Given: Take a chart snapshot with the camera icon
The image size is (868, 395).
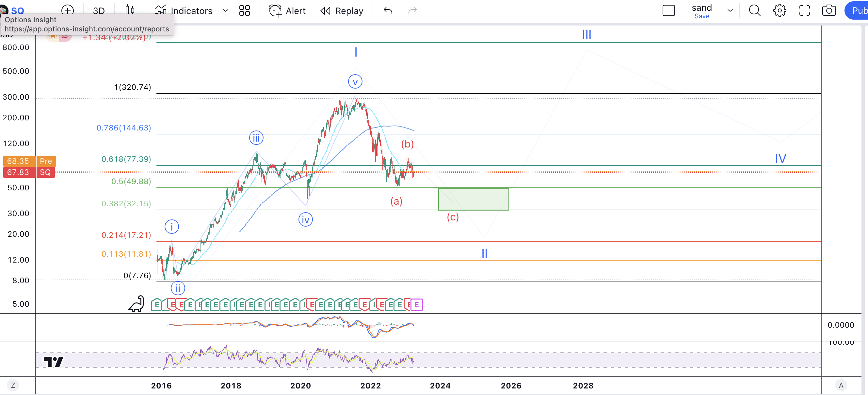Looking at the screenshot, I should [x=829, y=10].
